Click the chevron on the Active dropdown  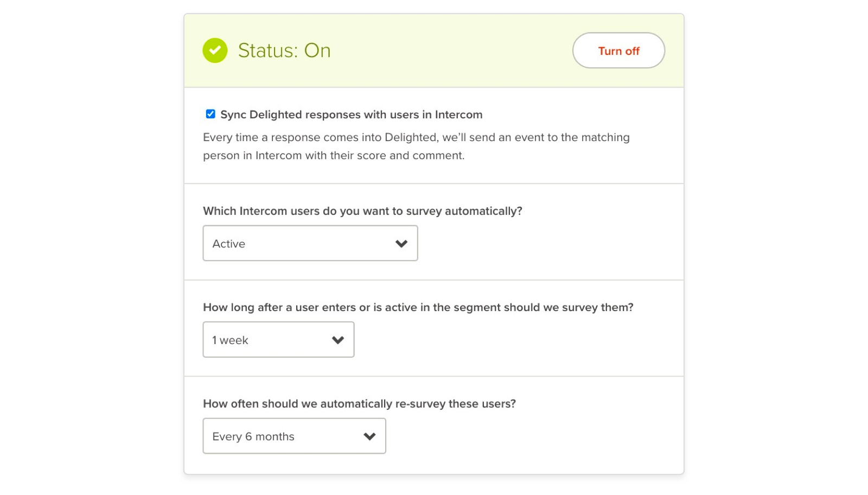tap(401, 243)
